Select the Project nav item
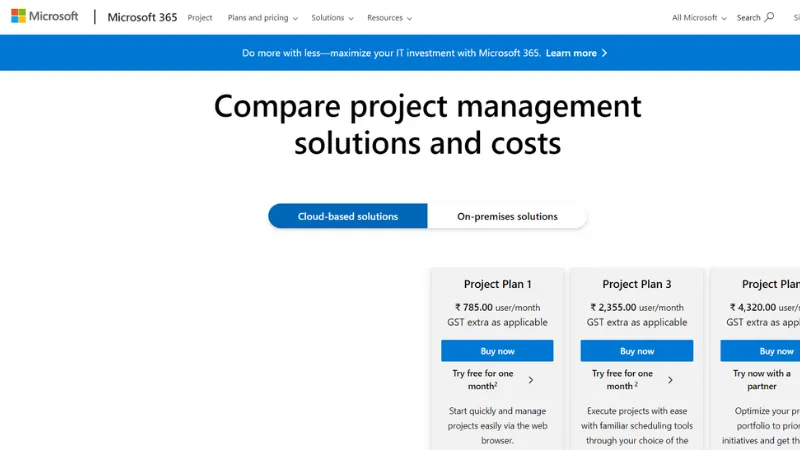 pyautogui.click(x=200, y=18)
